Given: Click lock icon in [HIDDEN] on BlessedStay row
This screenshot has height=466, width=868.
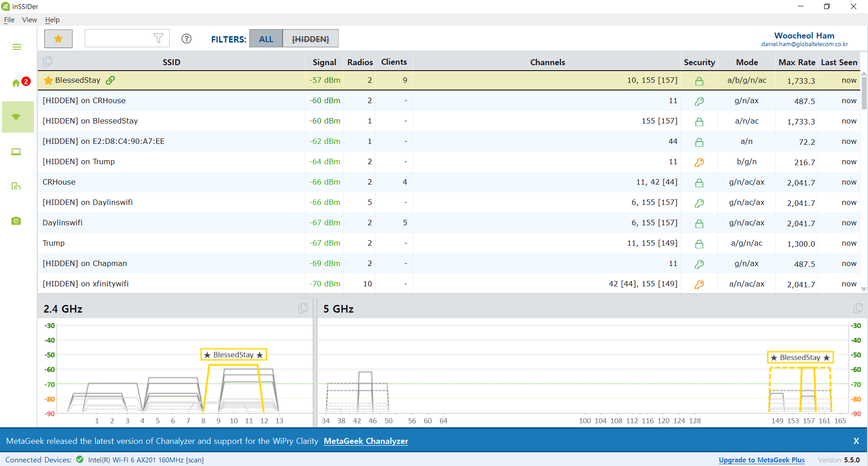Looking at the screenshot, I should (x=699, y=122).
